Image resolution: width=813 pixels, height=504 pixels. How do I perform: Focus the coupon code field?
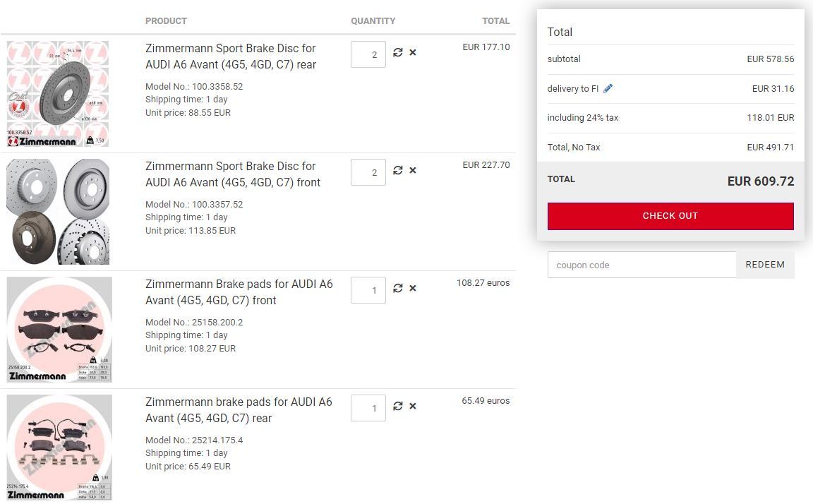click(642, 265)
